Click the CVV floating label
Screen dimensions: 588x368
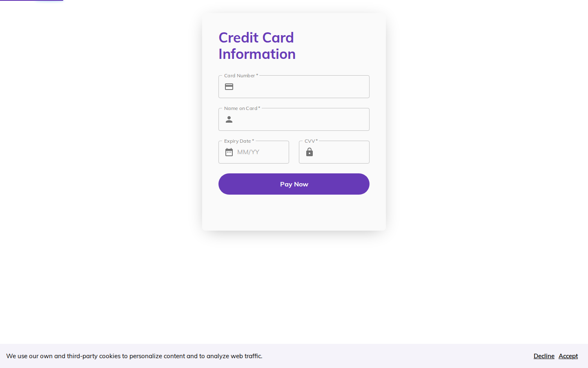pos(311,141)
